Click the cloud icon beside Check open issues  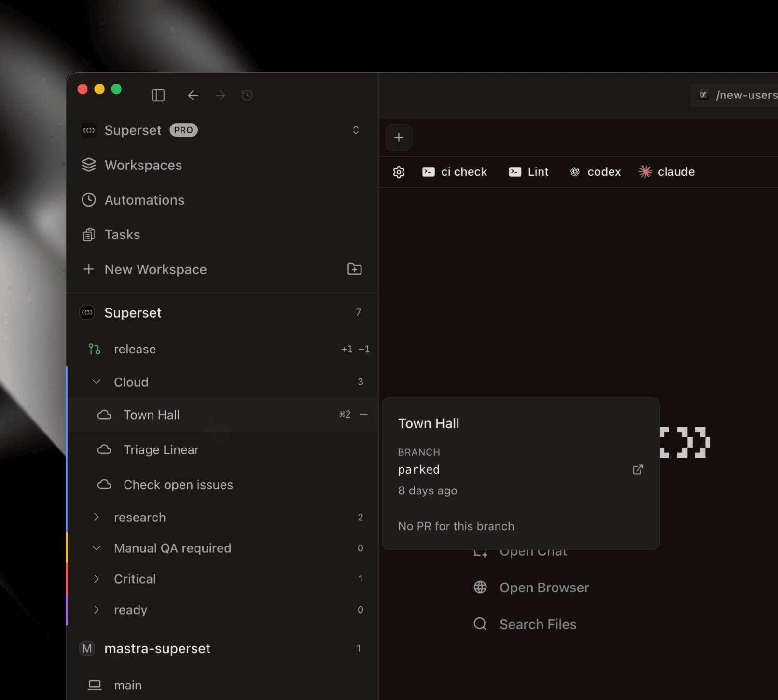(104, 484)
